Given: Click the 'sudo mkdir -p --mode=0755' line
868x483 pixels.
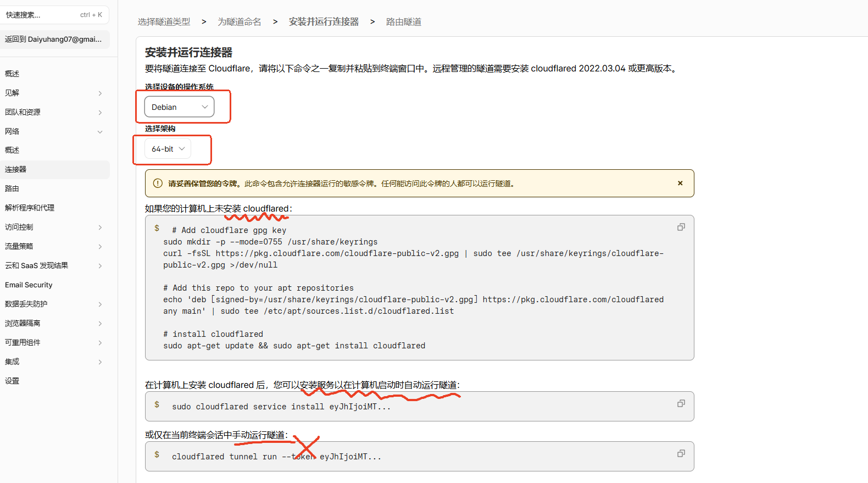Looking at the screenshot, I should coord(270,242).
